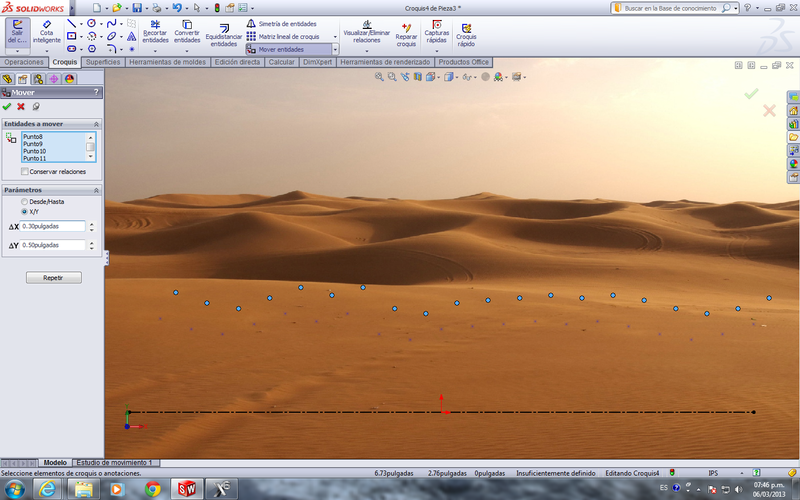The width and height of the screenshot is (800, 500).
Task: Click the Mover panel help question mark
Action: pyautogui.click(x=96, y=92)
